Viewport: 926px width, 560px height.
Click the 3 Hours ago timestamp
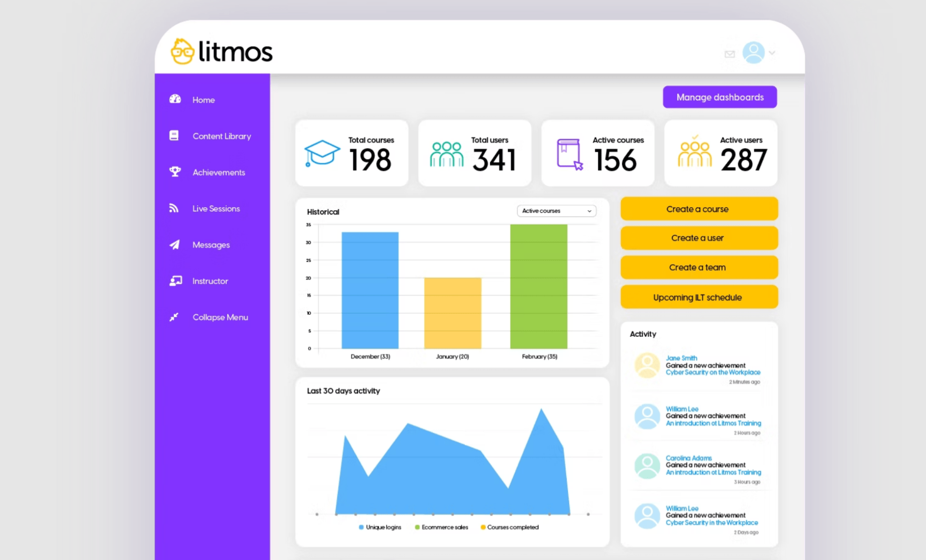747,482
